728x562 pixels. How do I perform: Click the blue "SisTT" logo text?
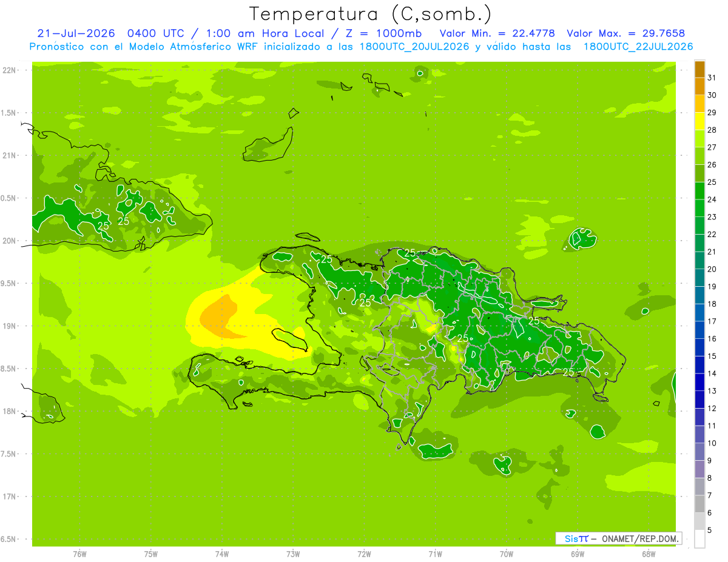576,538
